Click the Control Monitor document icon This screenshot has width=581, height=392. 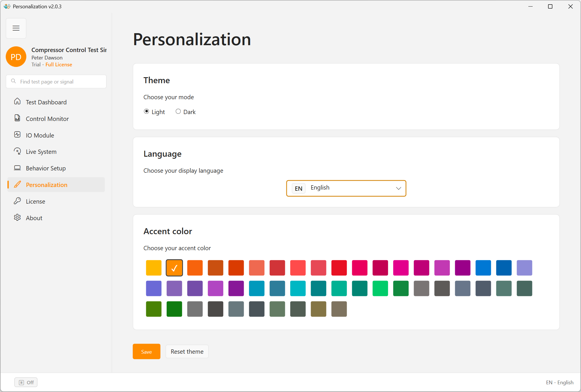click(17, 118)
